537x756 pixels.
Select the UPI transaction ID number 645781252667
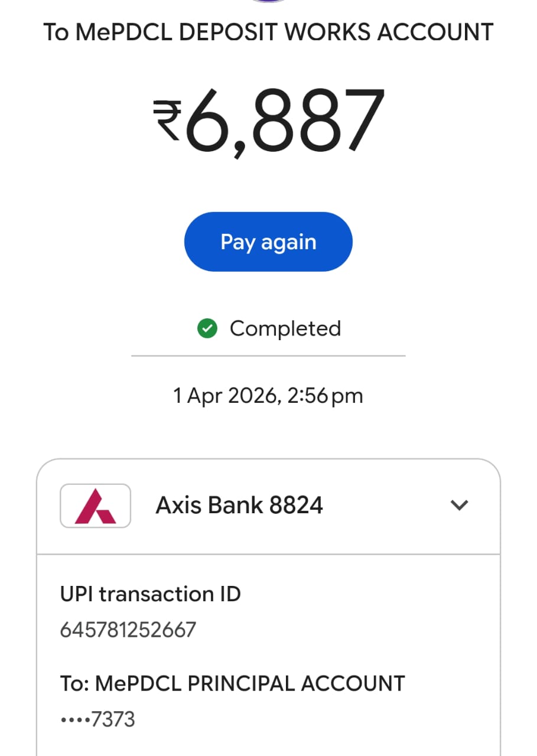pos(128,630)
